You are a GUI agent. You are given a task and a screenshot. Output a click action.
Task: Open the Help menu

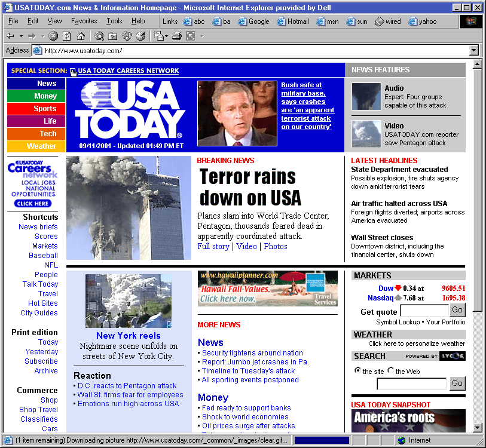click(x=138, y=21)
